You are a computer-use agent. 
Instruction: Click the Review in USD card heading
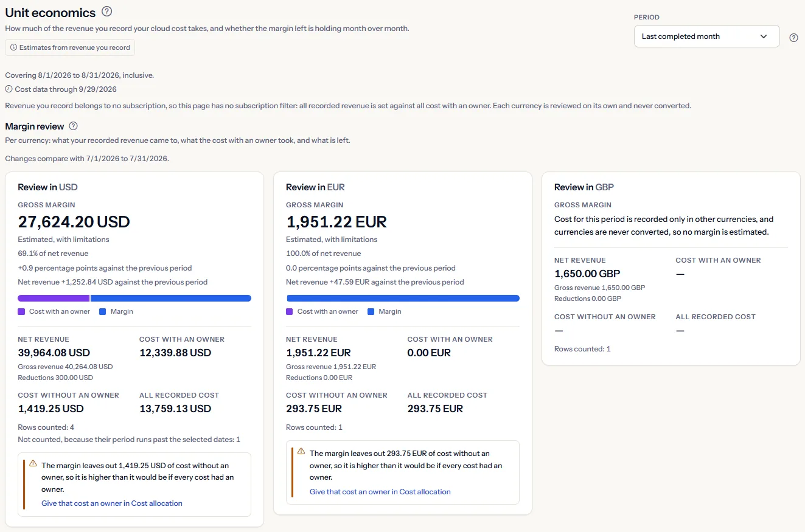48,187
